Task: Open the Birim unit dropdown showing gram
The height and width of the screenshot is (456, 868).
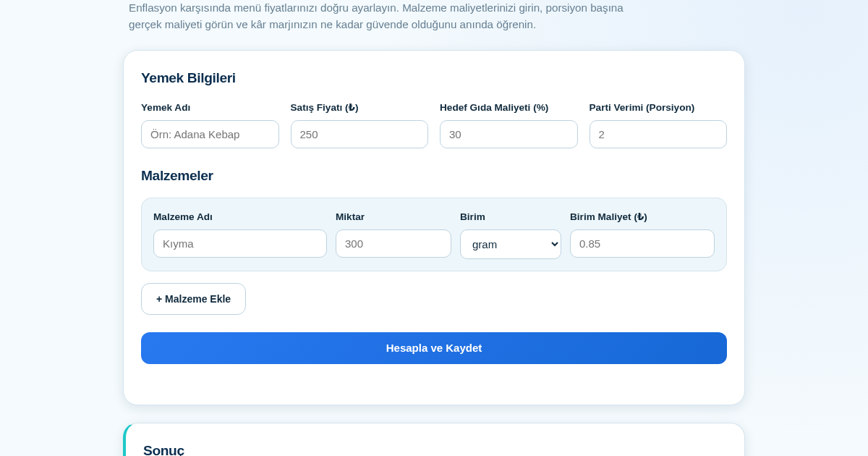Action: 511,244
